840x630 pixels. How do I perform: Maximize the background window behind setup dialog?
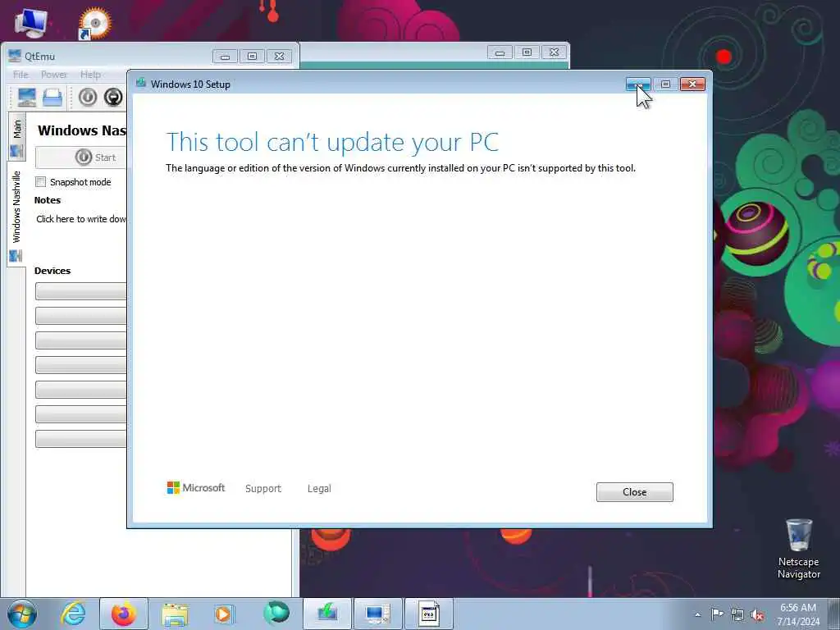pyautogui.click(x=527, y=52)
